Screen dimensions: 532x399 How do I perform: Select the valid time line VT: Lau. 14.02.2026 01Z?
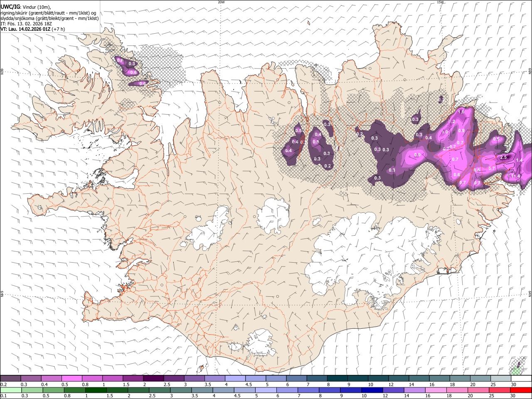(x=26, y=29)
